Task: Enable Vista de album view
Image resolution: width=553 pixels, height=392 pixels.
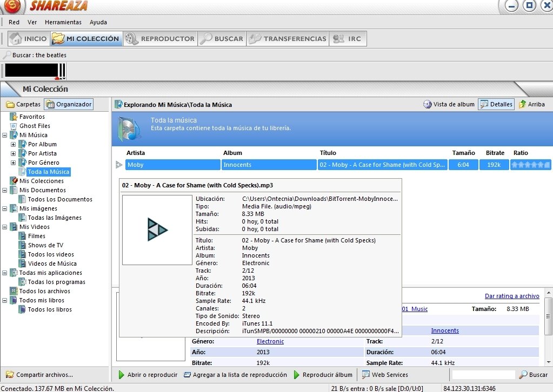Action: point(449,104)
